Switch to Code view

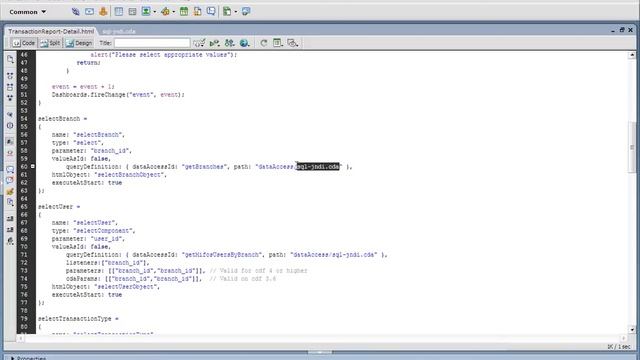[24, 43]
